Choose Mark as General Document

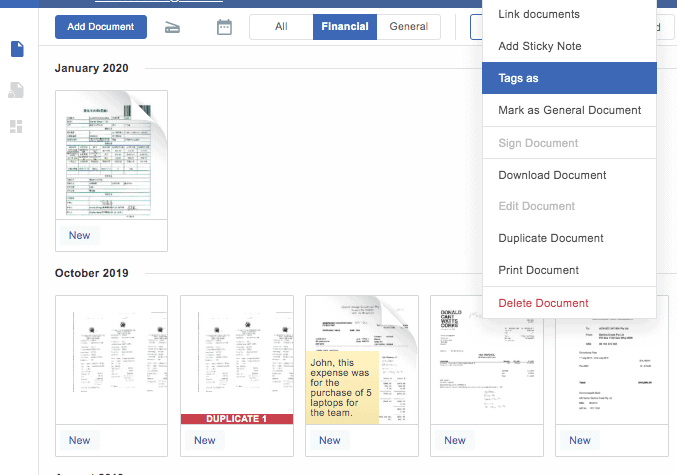coord(569,110)
